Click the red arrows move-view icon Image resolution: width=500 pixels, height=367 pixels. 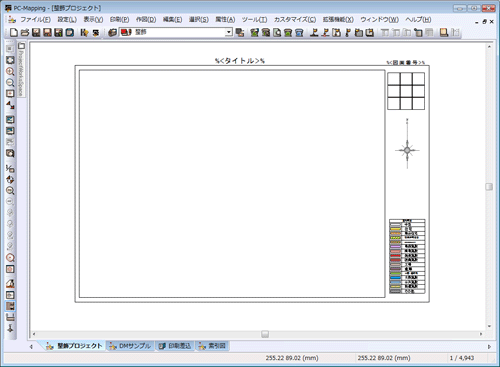pyautogui.click(x=10, y=105)
